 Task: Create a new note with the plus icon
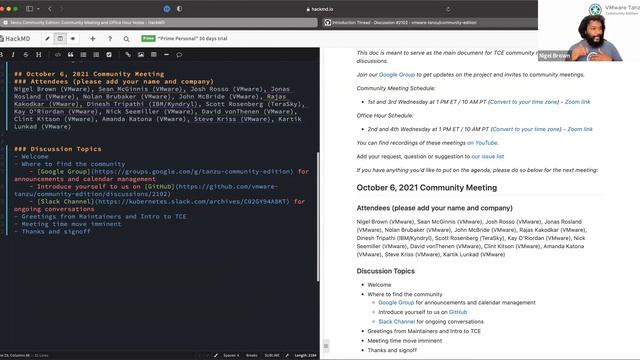[x=93, y=38]
